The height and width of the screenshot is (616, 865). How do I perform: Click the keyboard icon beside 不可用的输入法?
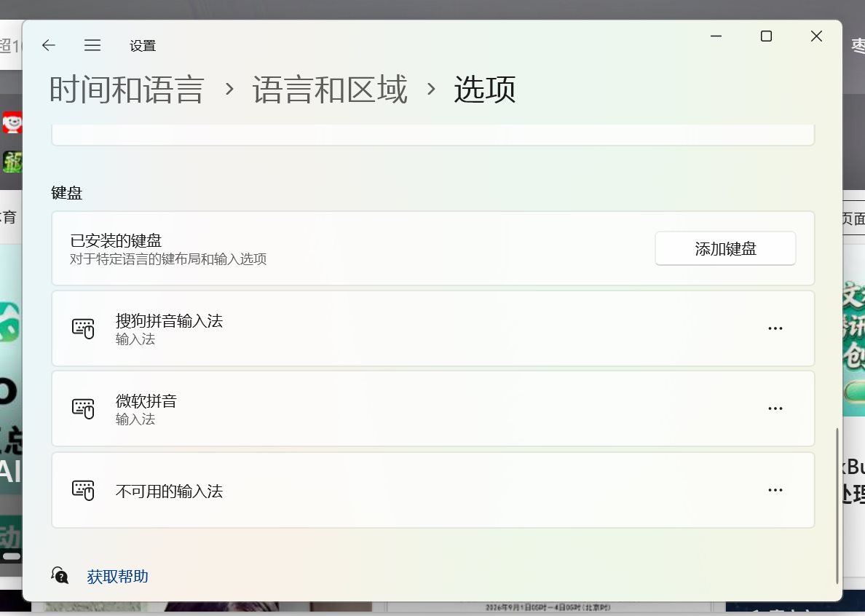pos(83,490)
